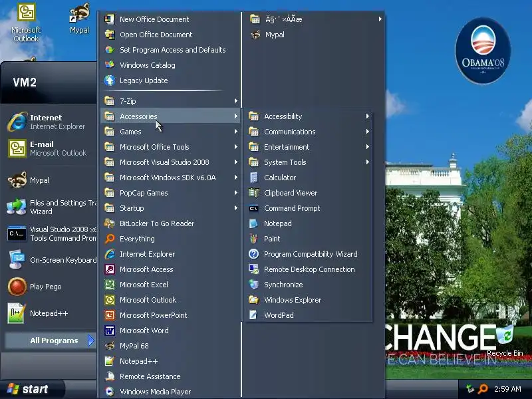The height and width of the screenshot is (399, 532).
Task: Open the garbled-name folder at the top
Action: 315,19
